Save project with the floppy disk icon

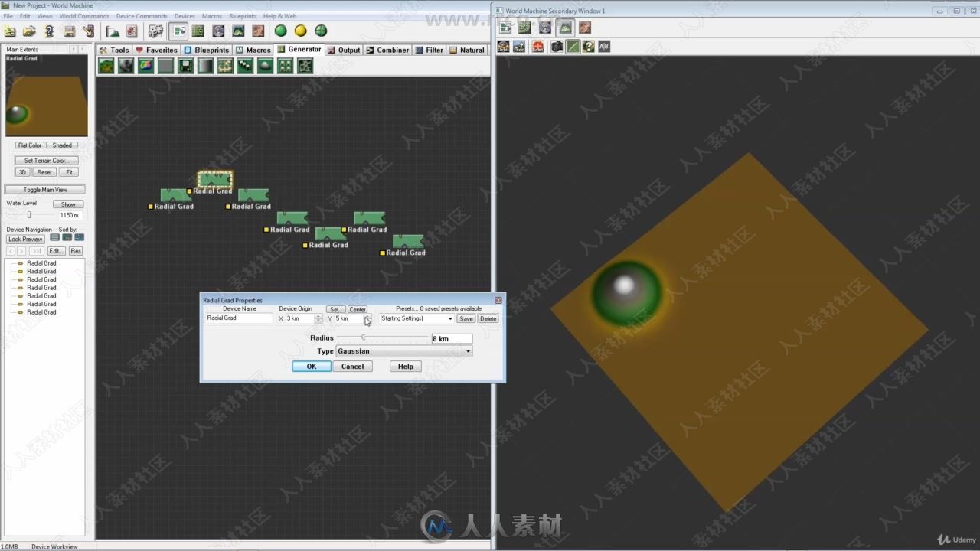coord(69,31)
